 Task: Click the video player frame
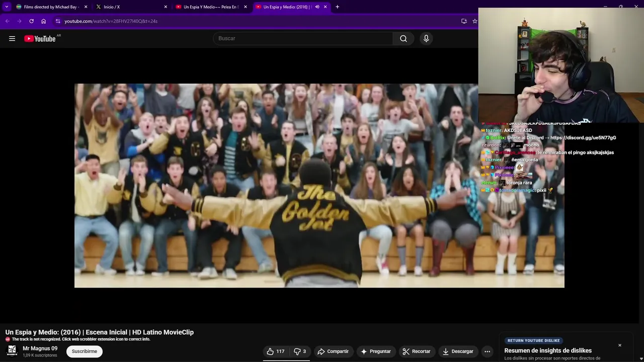point(319,186)
